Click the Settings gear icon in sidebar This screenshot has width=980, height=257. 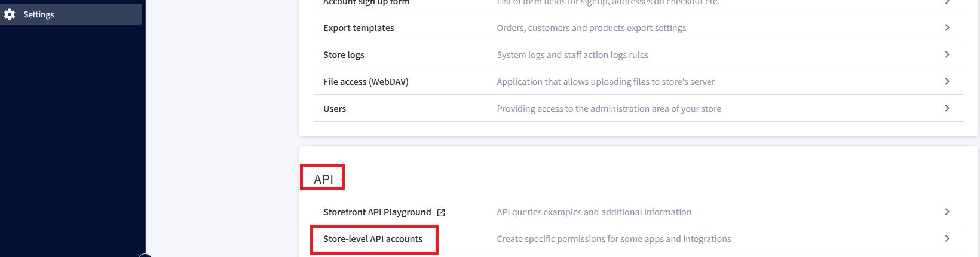[x=10, y=14]
